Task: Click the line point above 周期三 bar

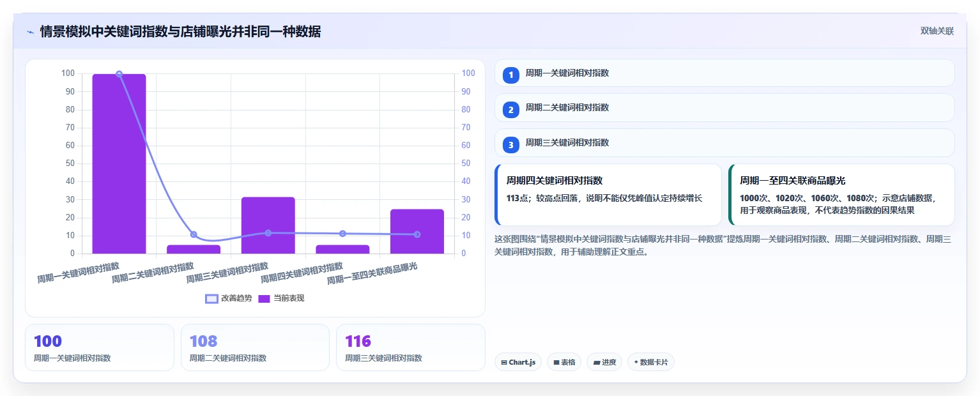Action: [268, 233]
